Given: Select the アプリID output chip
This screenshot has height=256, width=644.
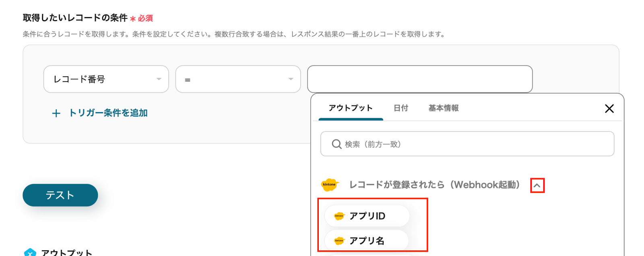Looking at the screenshot, I should pyautogui.click(x=367, y=216).
